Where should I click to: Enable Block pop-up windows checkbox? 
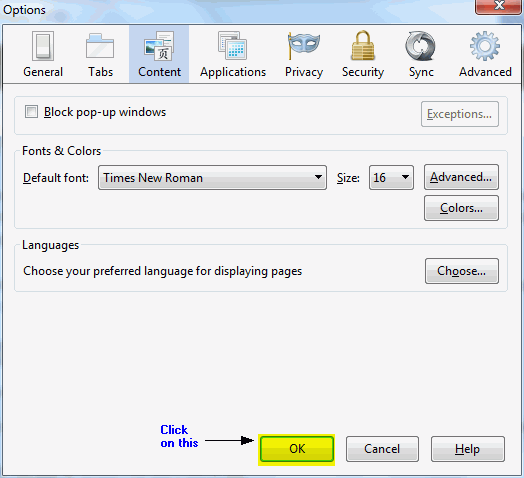click(31, 112)
